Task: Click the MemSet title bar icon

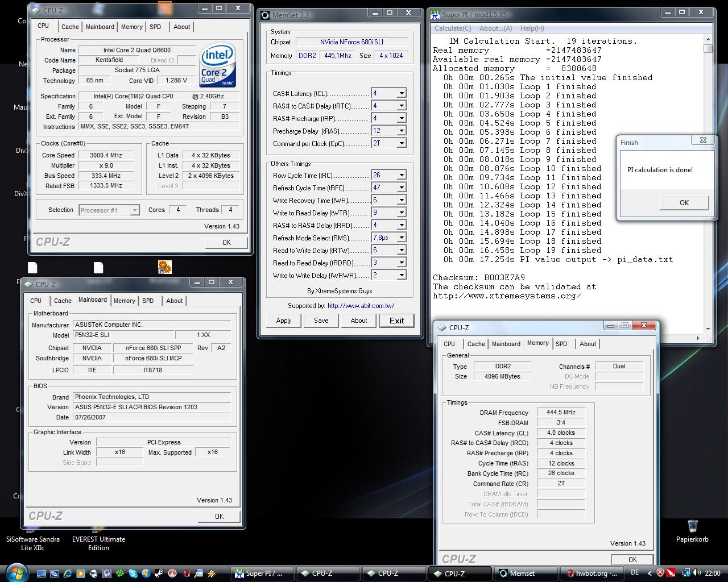Action: tap(265, 15)
